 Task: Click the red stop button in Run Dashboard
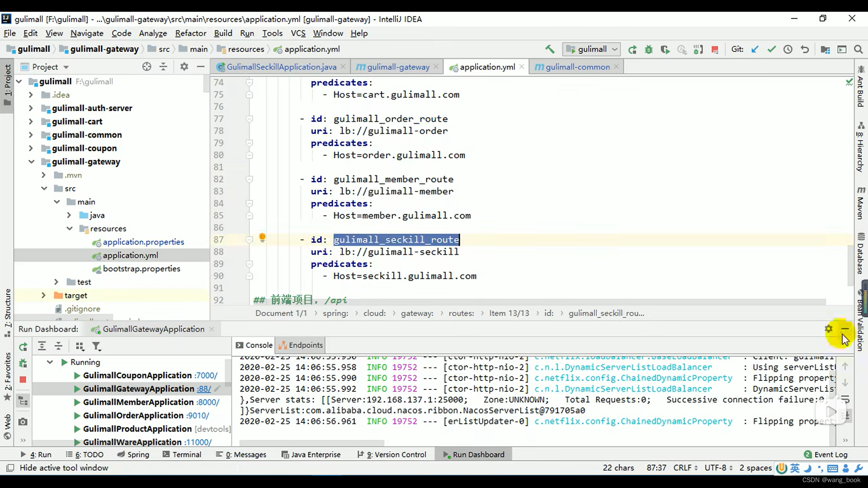point(23,380)
